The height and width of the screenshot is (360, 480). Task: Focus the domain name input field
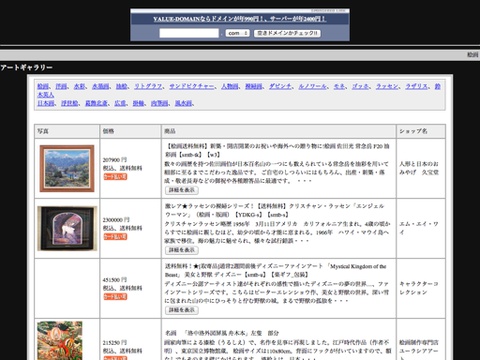tap(189, 33)
